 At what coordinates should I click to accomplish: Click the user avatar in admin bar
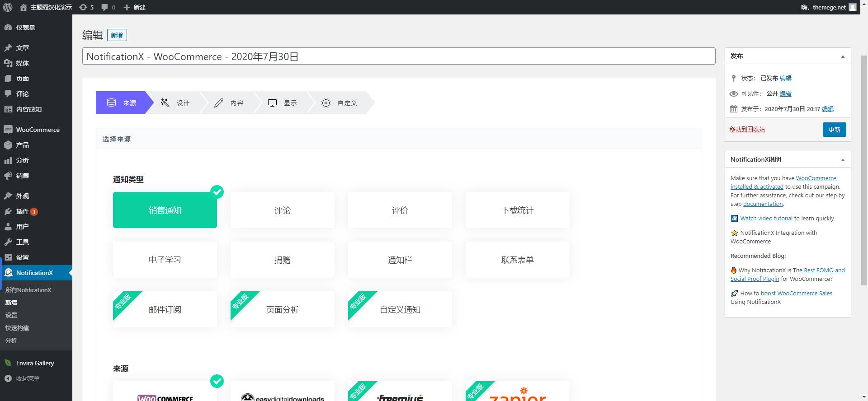click(852, 7)
